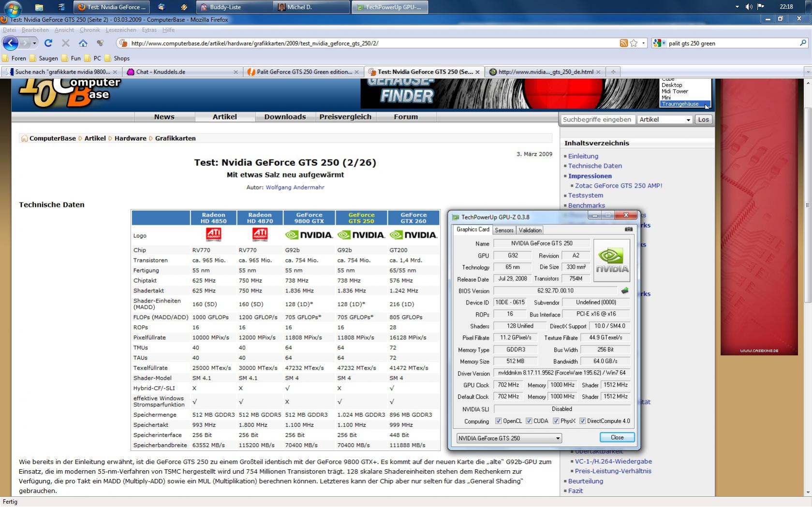The height and width of the screenshot is (507, 812).
Task: Toggle OpenCL checkbox in GPU-Z
Action: coord(498,421)
